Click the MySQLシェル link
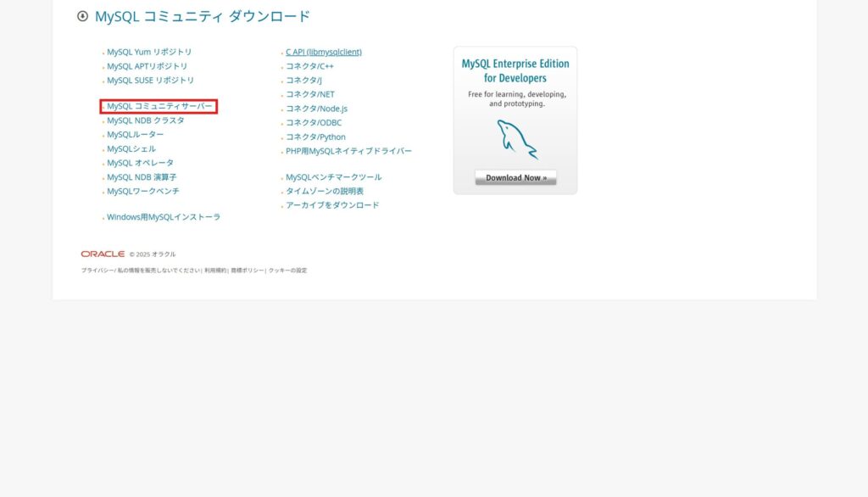868x497 pixels. [131, 148]
